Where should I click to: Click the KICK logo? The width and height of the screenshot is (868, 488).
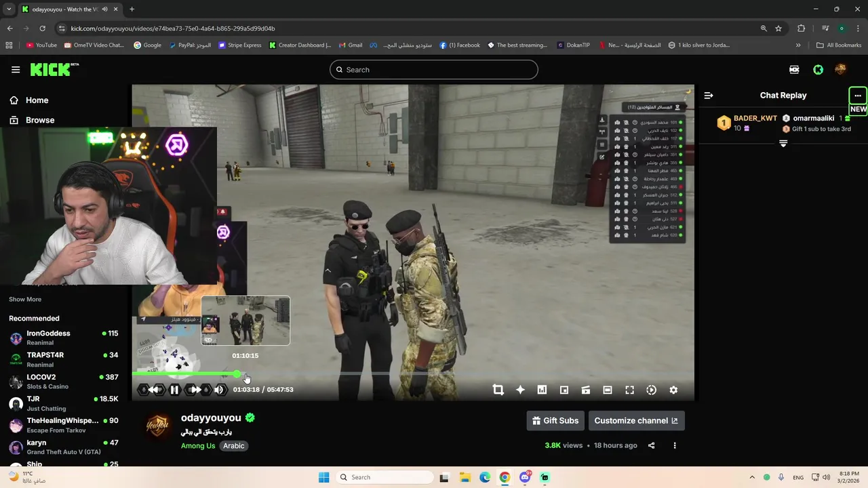click(54, 70)
